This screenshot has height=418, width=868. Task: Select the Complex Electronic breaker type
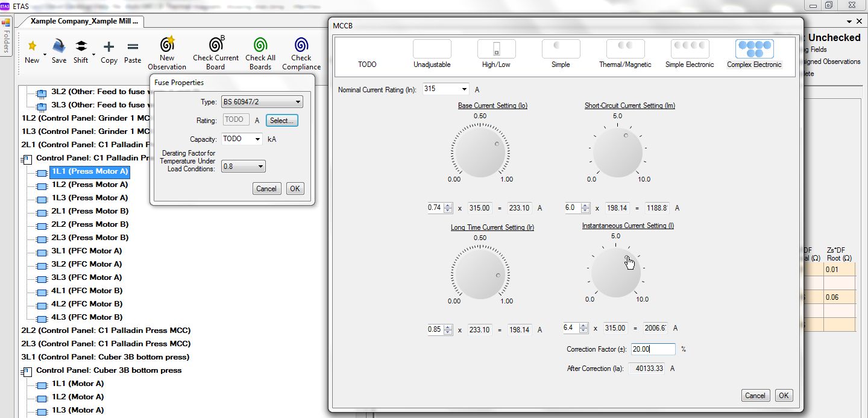[754, 54]
